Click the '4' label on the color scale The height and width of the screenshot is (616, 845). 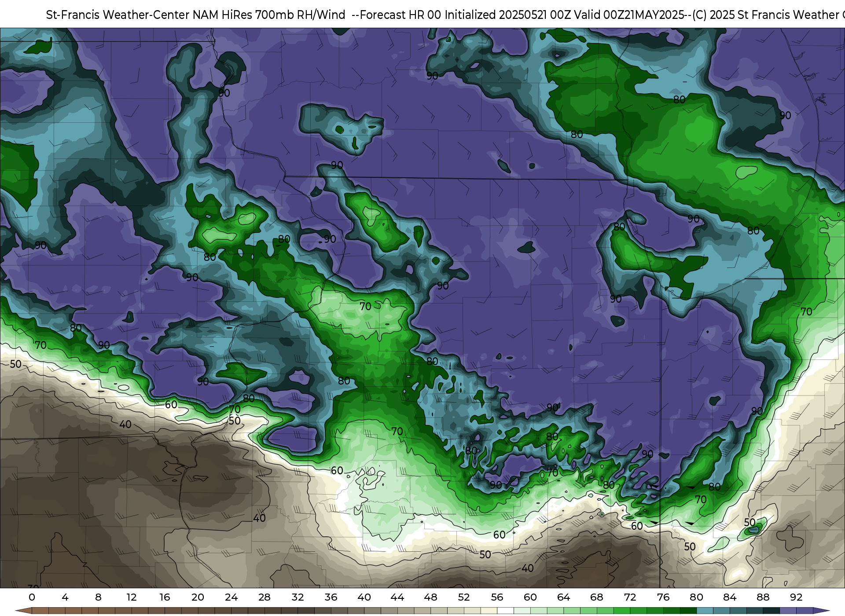tap(65, 597)
